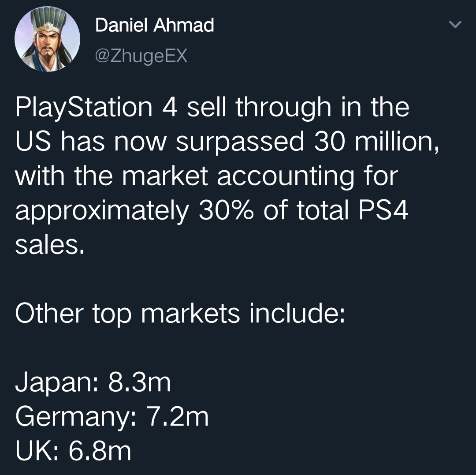Click the 'sell through' phrase in tweet
Screen dimensions: 476x475
click(259, 108)
